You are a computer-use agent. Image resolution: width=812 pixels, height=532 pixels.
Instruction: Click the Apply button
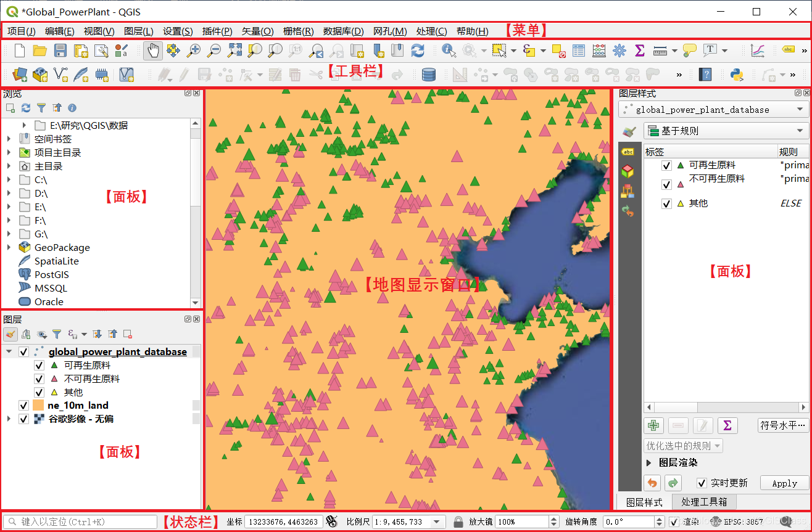point(784,483)
